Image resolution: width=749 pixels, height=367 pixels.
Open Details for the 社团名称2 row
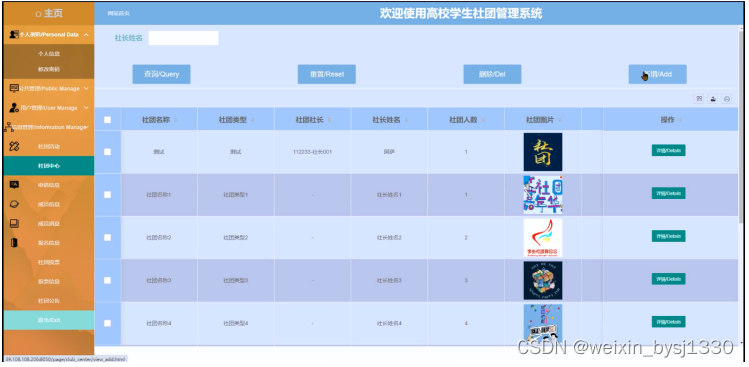tap(668, 236)
